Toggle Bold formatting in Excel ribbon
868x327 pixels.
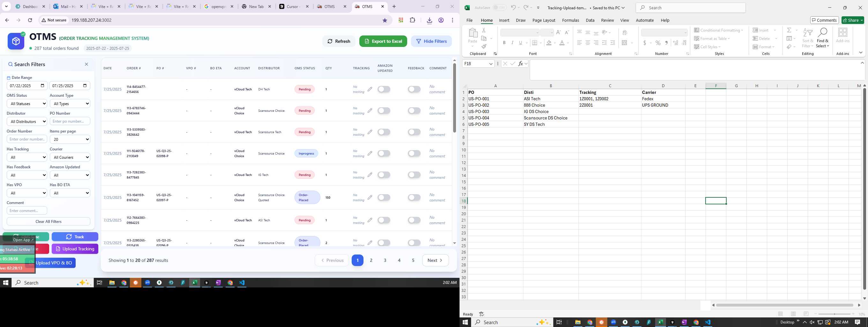click(x=504, y=43)
